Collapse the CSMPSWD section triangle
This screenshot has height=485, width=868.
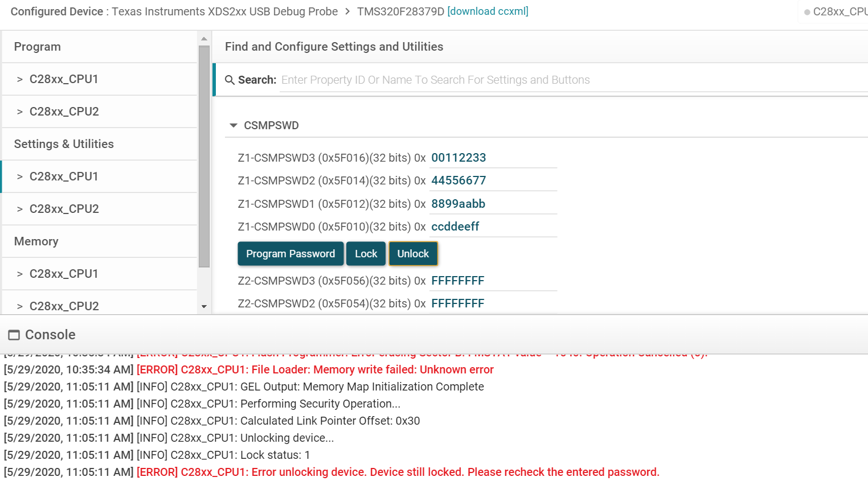[234, 125]
